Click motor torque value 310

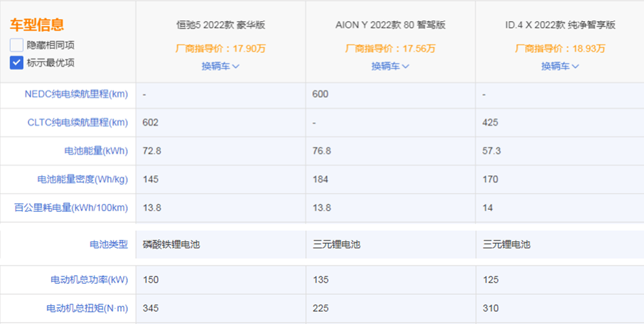pos(490,308)
